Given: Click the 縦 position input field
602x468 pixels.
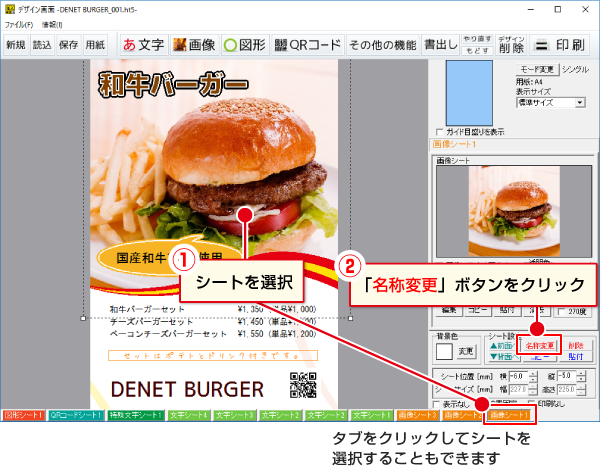Looking at the screenshot, I should point(567,376).
